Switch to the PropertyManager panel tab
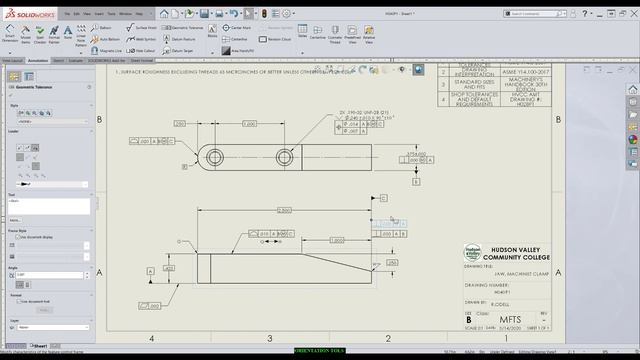Screen dimensions: 640x360 click(x=29, y=76)
